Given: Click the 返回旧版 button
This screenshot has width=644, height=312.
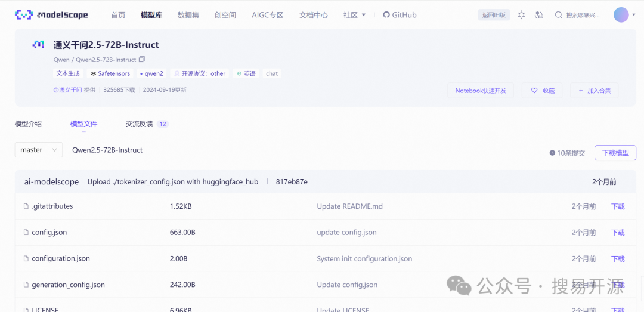Looking at the screenshot, I should pyautogui.click(x=494, y=15).
